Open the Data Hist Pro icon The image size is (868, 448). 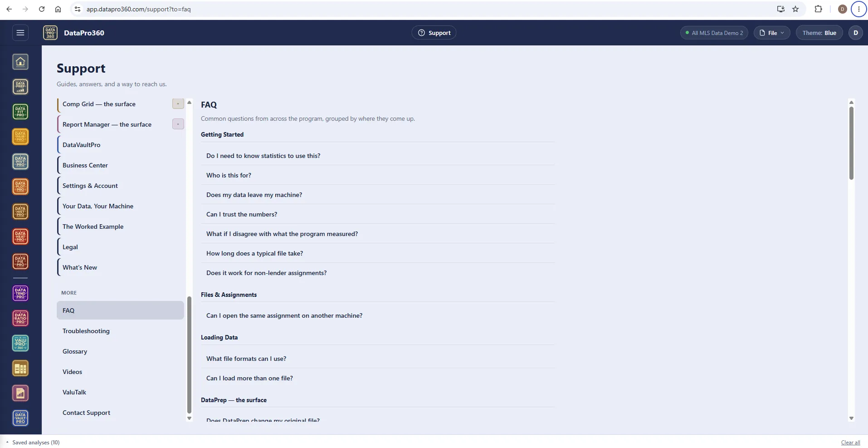(20, 212)
